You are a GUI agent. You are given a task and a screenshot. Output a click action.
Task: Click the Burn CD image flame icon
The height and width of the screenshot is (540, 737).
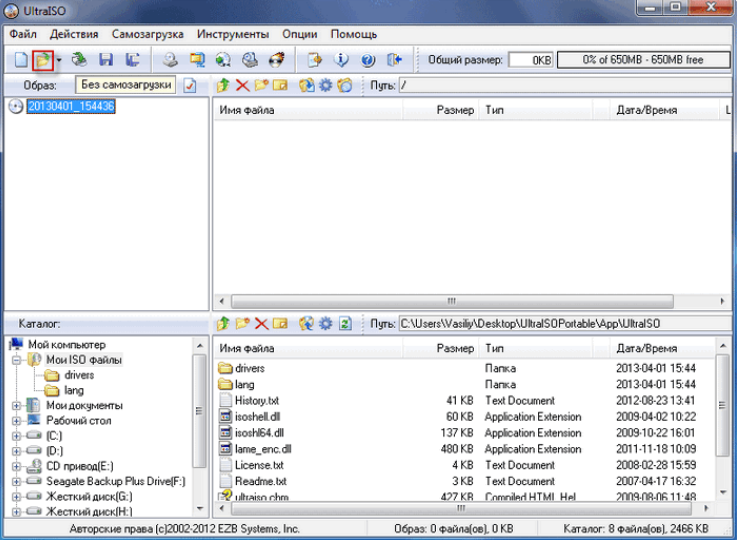pos(277,60)
